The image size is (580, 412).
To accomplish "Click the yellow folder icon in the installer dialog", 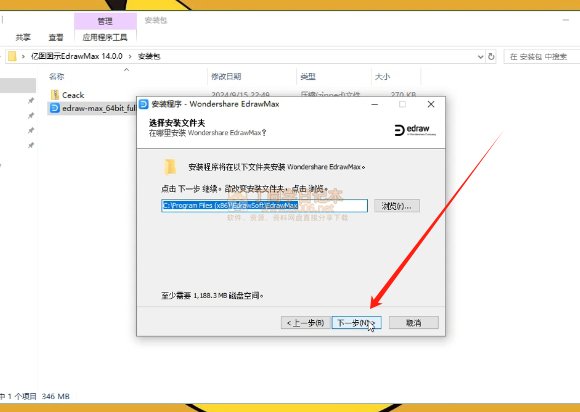I will pos(170,166).
